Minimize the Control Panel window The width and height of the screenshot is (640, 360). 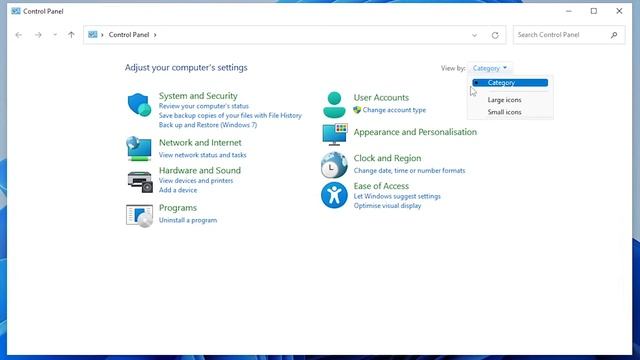[569, 11]
